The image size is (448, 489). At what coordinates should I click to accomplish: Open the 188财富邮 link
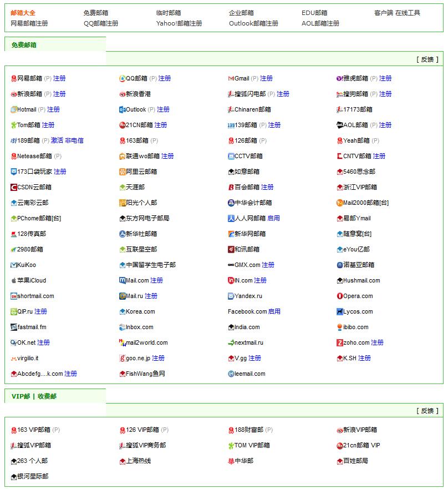click(x=249, y=430)
